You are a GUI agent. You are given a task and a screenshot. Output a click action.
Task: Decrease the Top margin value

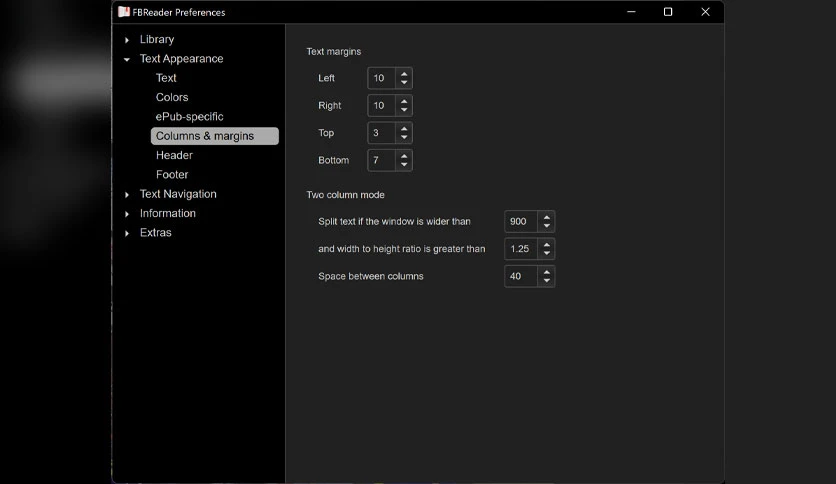(404, 136)
